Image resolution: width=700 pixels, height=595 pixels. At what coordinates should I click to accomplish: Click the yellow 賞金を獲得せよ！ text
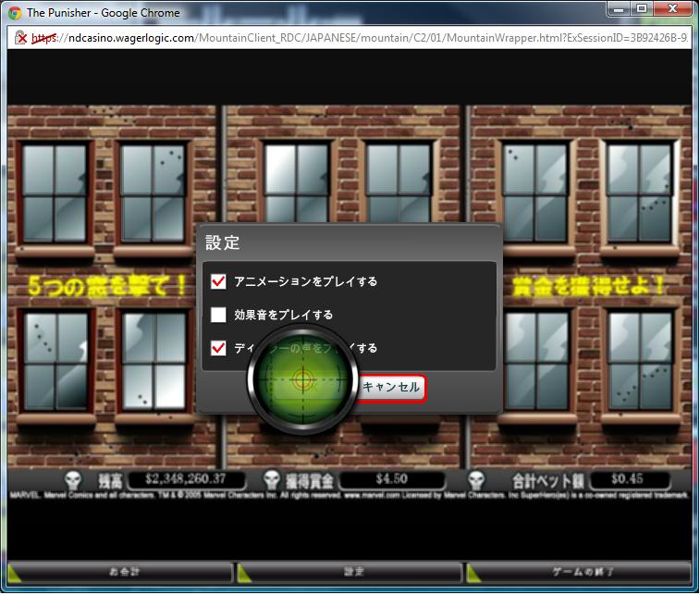coord(588,286)
